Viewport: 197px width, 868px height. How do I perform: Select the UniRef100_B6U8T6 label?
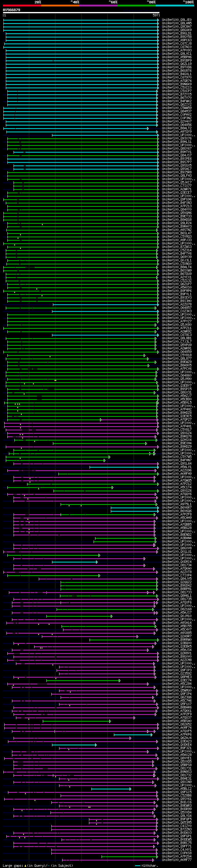pos(177,71)
